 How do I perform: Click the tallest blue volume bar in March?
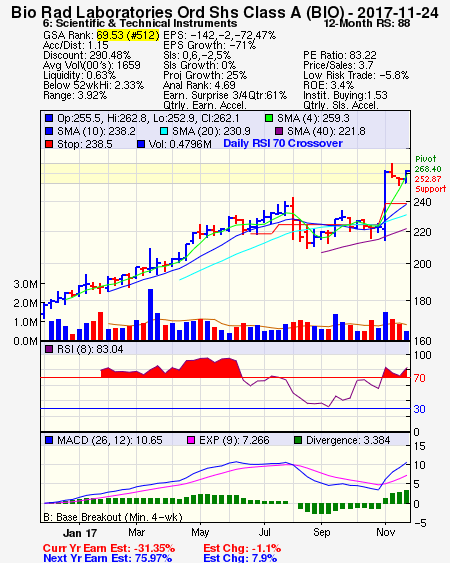point(150,315)
